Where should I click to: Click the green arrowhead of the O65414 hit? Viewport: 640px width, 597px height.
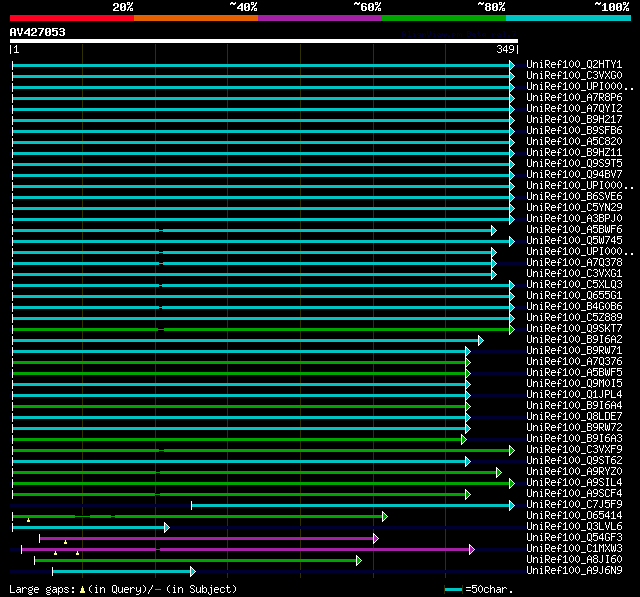(x=384, y=516)
